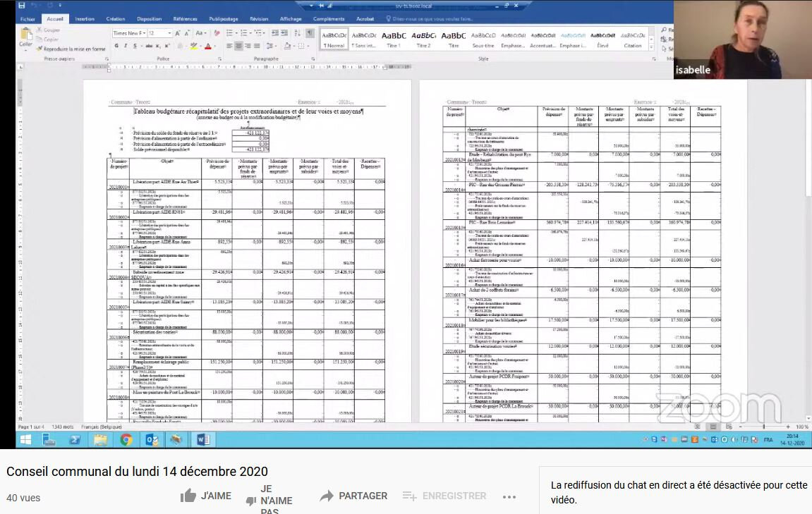The width and height of the screenshot is (812, 514).
Task: Switch to the Références tab
Action: [x=185, y=18]
